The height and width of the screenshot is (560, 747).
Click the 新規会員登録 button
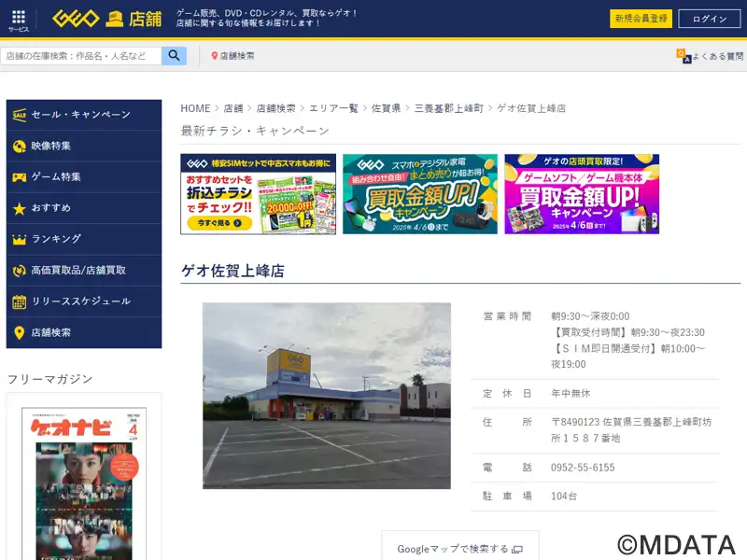(x=641, y=19)
